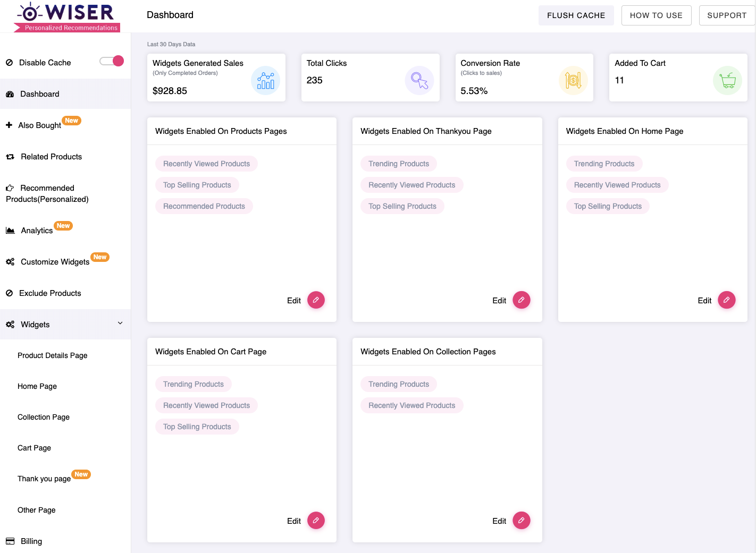
Task: Go to Thank you page in Widgets submenu
Action: [44, 479]
